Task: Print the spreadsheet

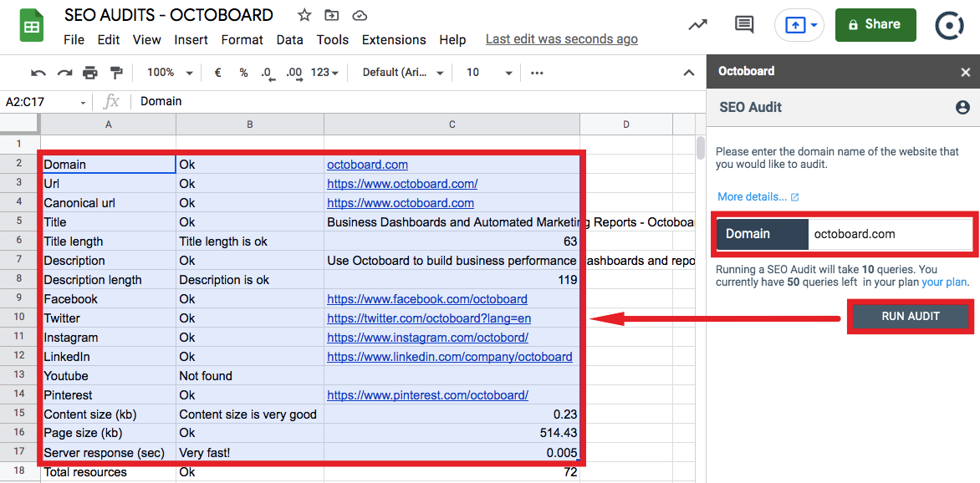Action: pos(90,73)
